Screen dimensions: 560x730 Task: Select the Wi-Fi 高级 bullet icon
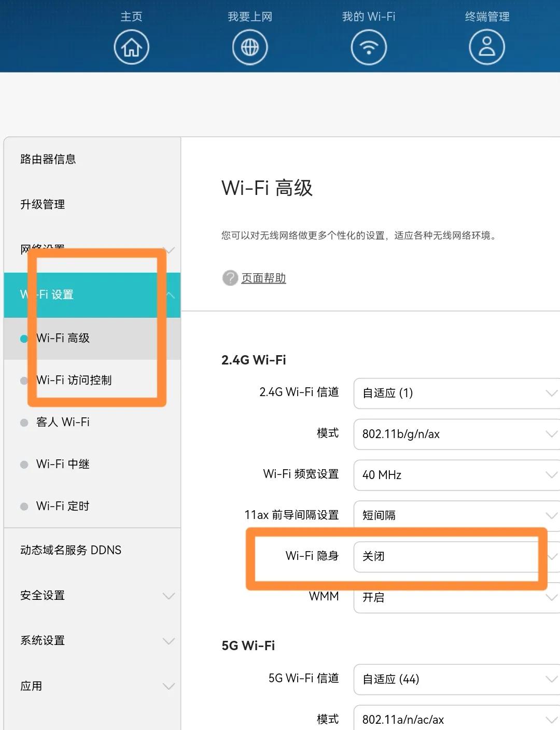point(24,338)
